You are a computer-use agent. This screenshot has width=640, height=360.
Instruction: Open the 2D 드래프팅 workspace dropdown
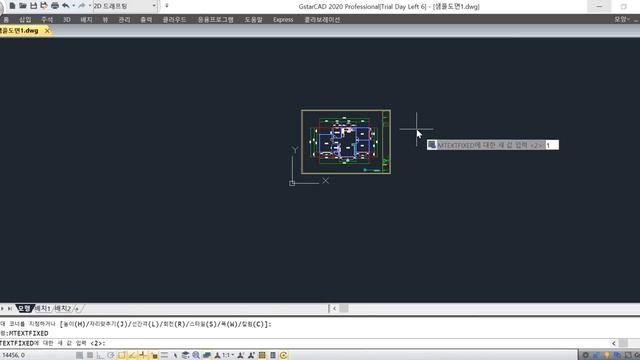125,6
